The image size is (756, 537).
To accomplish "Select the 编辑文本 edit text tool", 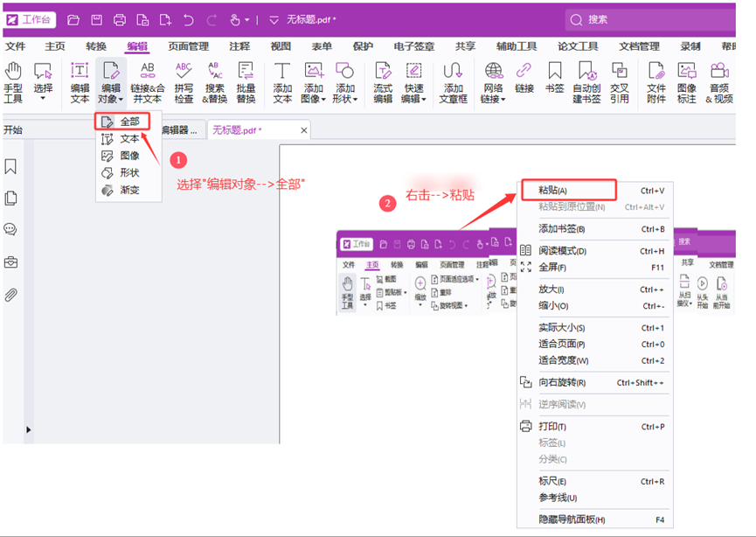I will [x=80, y=81].
